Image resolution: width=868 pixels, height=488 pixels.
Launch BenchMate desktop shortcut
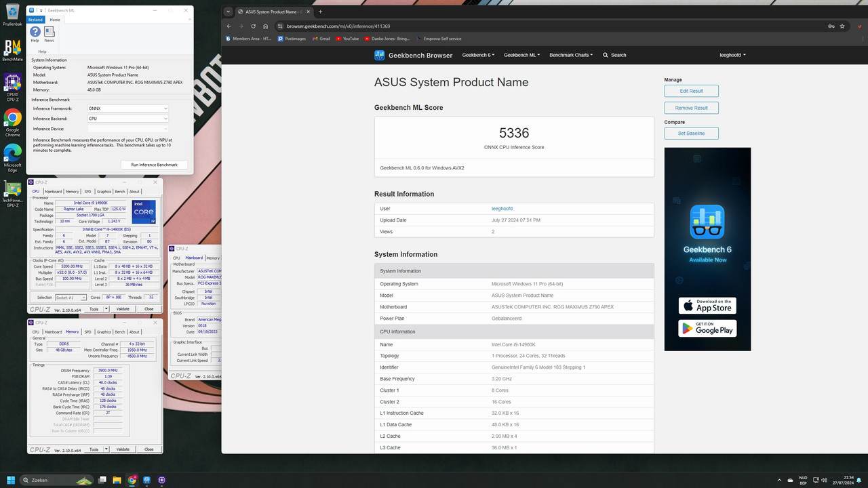point(12,50)
